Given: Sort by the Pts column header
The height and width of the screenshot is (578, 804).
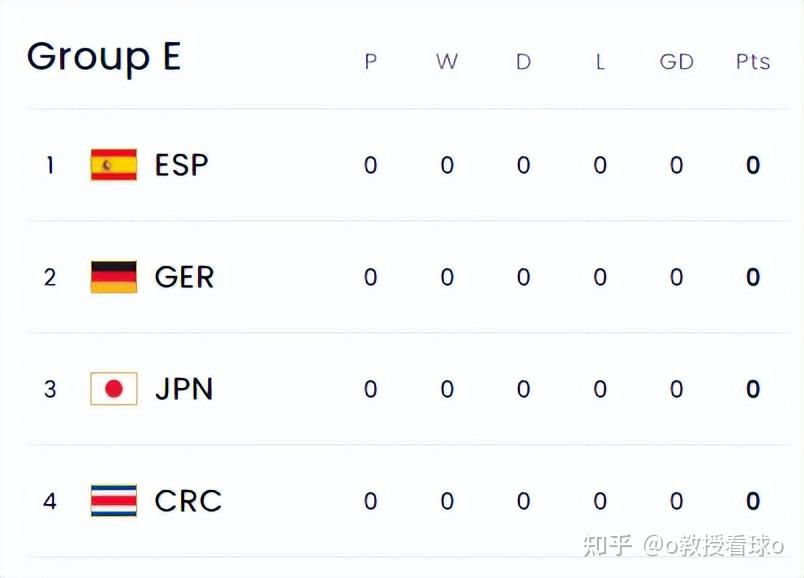Looking at the screenshot, I should [x=752, y=62].
